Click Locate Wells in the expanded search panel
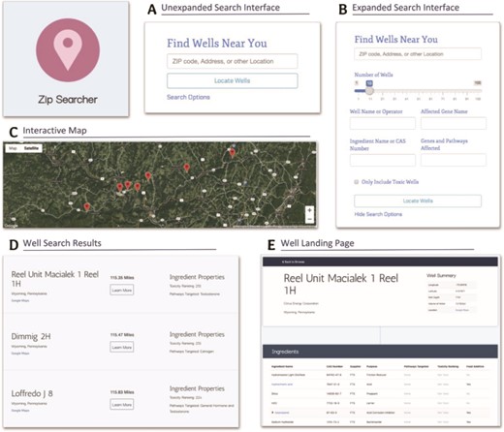Image resolution: width=504 pixels, height=432 pixels. pos(418,201)
